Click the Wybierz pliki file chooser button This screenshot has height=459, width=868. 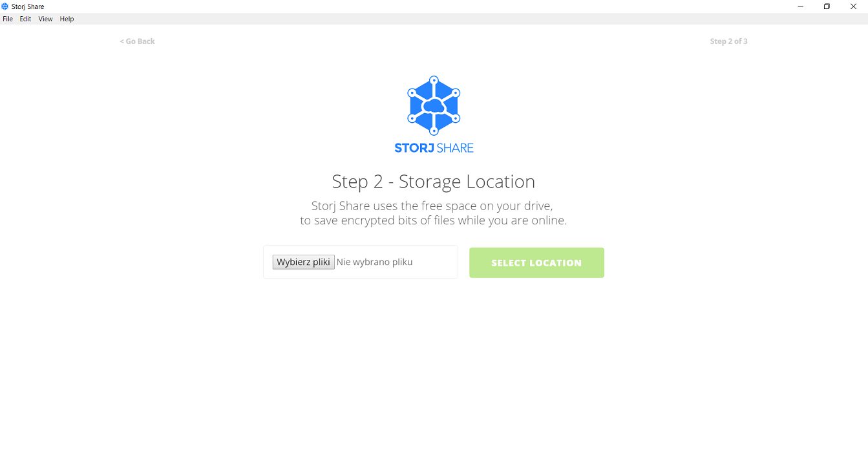pos(303,262)
